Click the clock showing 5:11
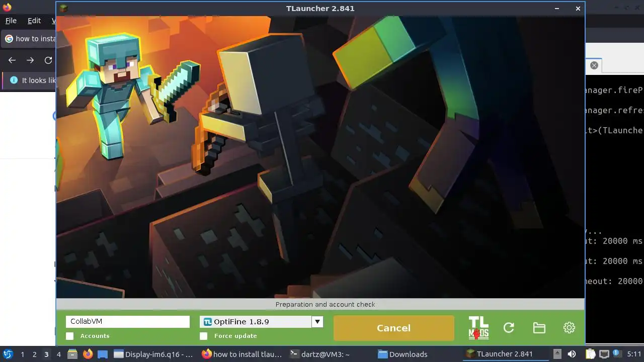The width and height of the screenshot is (644, 362). click(634, 354)
